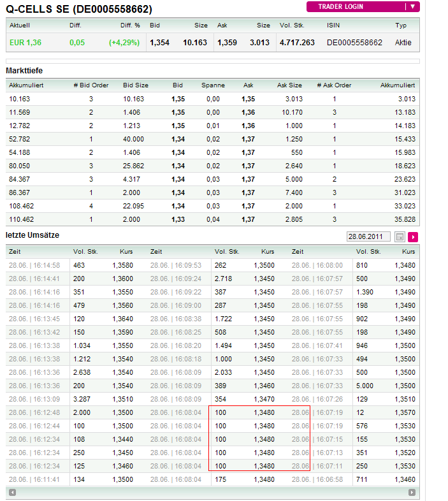The height and width of the screenshot is (501, 448).
Task: Select trade time 28.06. | 16:06:58
Action: click(317, 479)
